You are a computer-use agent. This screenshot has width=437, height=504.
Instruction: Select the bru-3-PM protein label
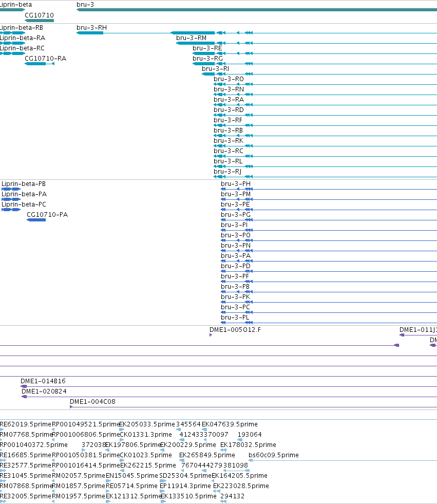236,194
